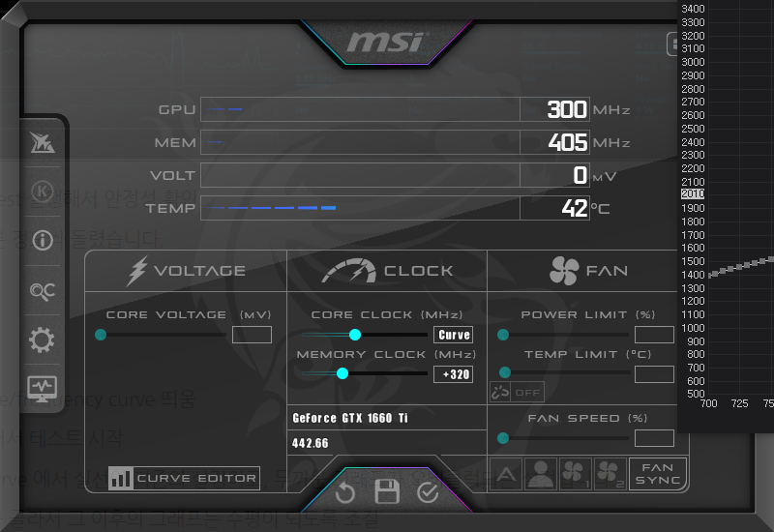Click the CLOCK panel header
Viewport: 774px width, 532px height.
point(387,271)
